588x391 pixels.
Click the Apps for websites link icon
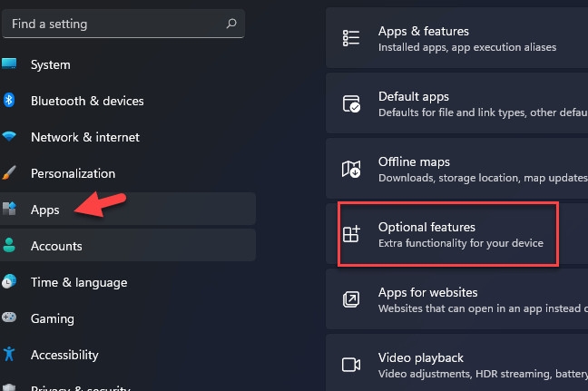351,299
